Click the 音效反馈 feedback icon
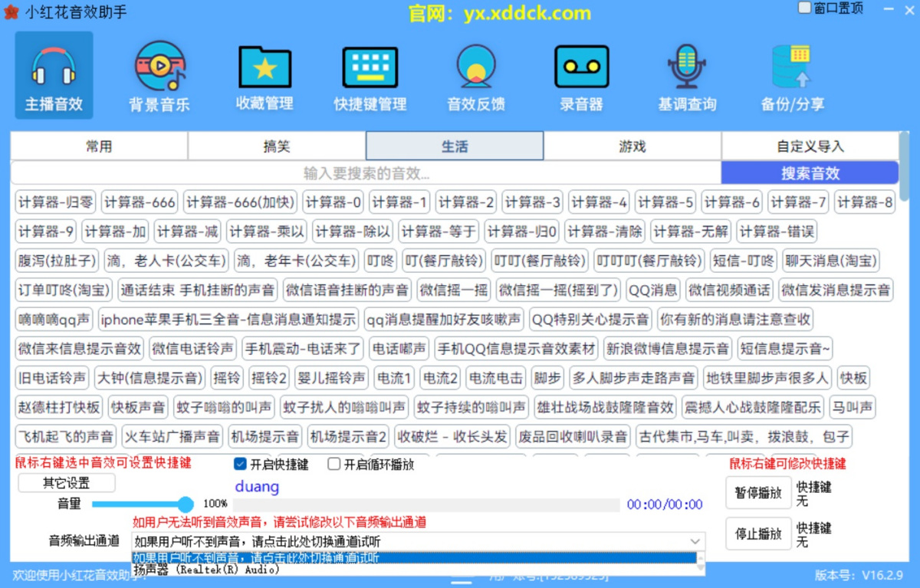 tap(475, 75)
